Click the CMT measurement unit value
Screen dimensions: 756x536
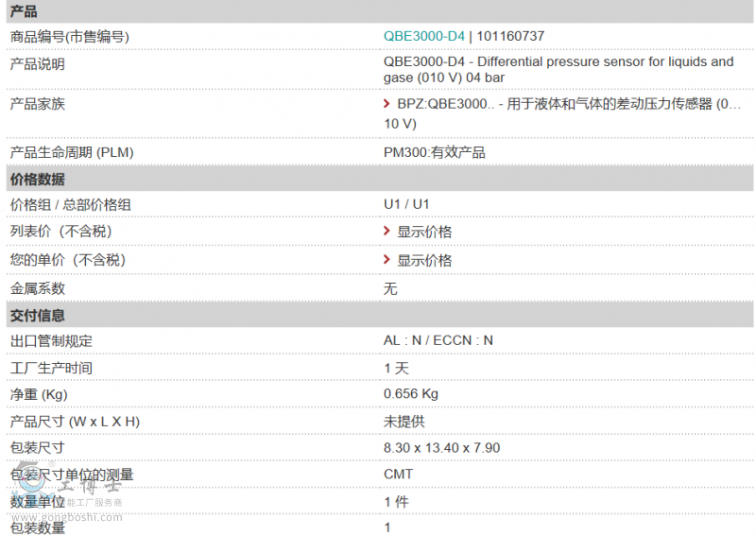click(398, 474)
